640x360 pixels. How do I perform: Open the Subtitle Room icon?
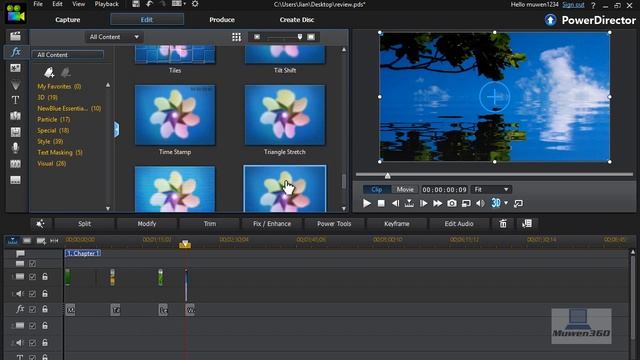pos(16,180)
